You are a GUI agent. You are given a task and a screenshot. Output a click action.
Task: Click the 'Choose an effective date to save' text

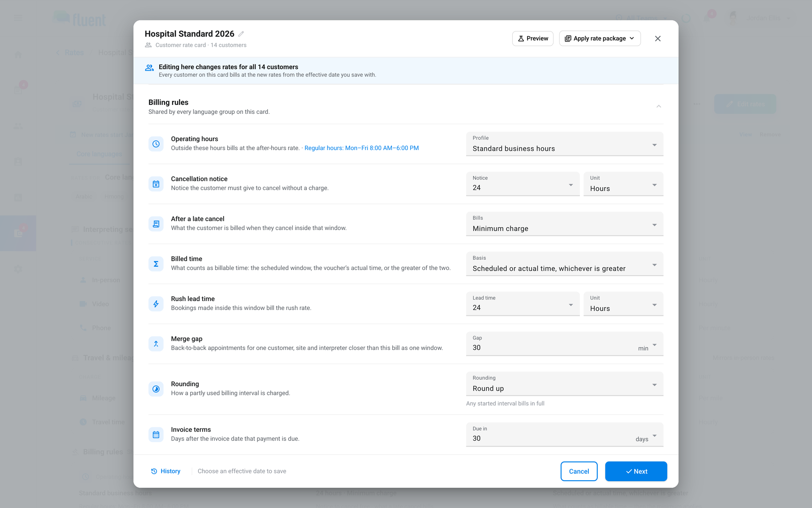[242, 471]
